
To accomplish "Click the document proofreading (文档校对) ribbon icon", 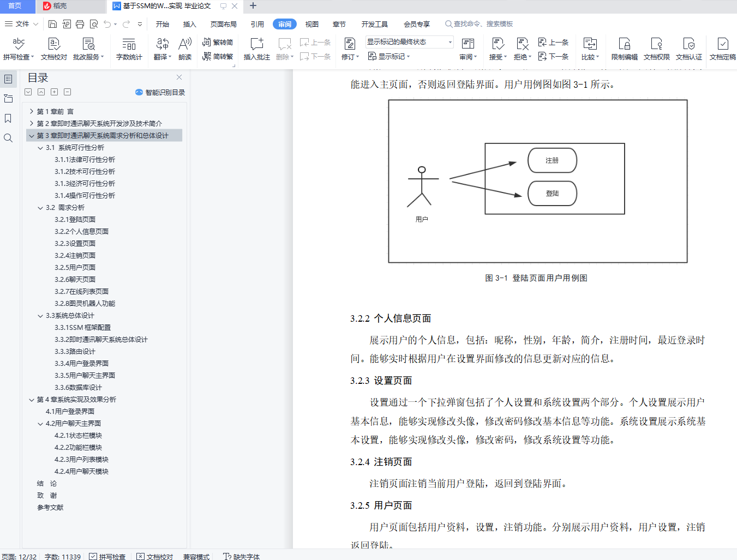I will click(53, 49).
